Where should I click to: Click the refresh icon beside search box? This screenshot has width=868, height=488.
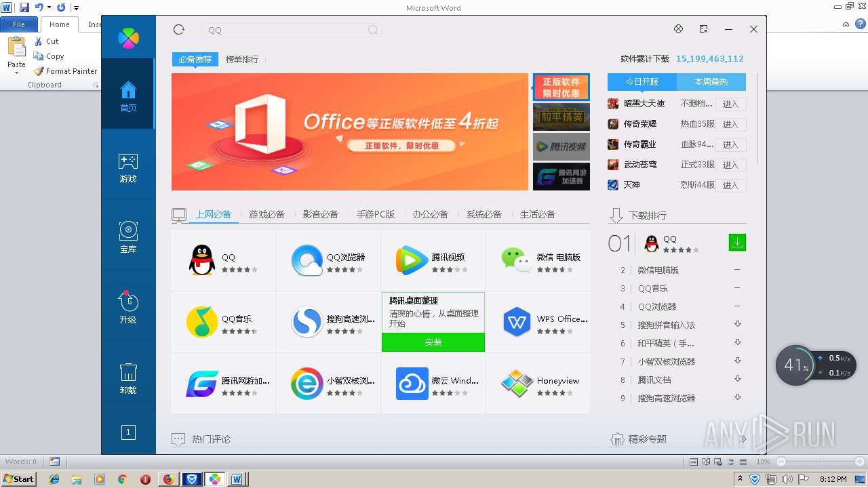[179, 30]
